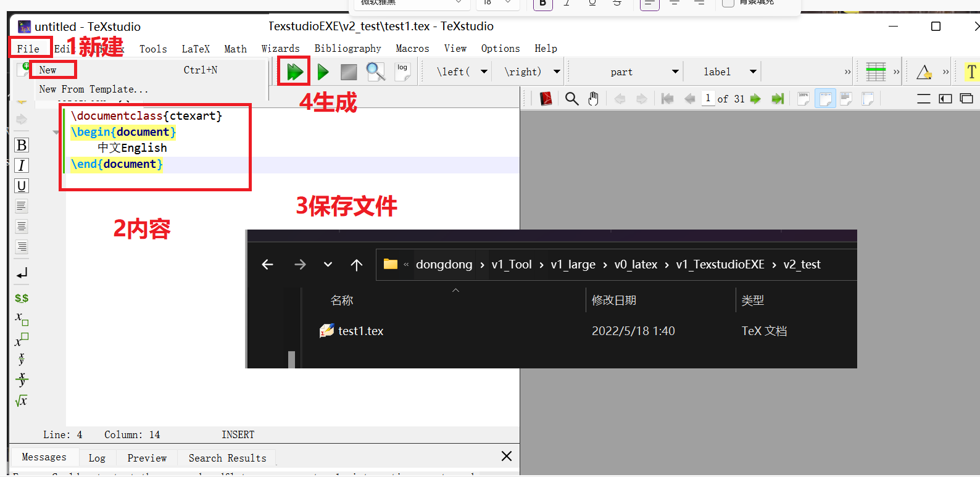Open the \left( delimiter dropdown
Screen dimensions: 980x477
point(484,72)
